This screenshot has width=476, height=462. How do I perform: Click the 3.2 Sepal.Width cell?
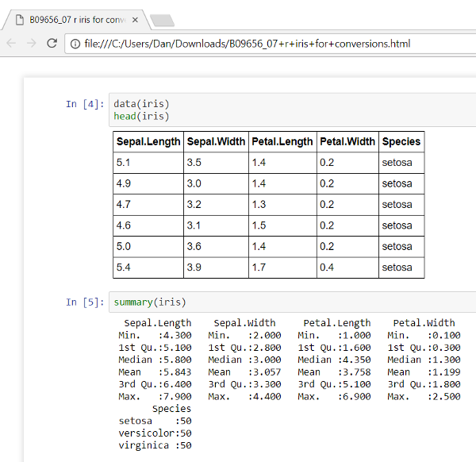coord(216,205)
